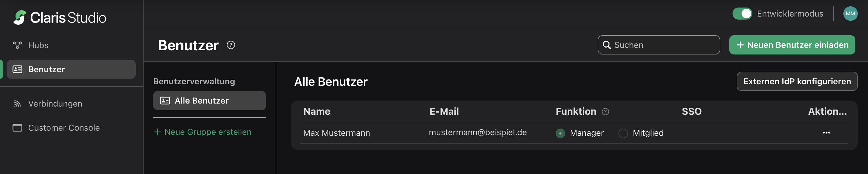Toggle Entwicklermodus off
868x174 pixels.
pyautogui.click(x=742, y=14)
